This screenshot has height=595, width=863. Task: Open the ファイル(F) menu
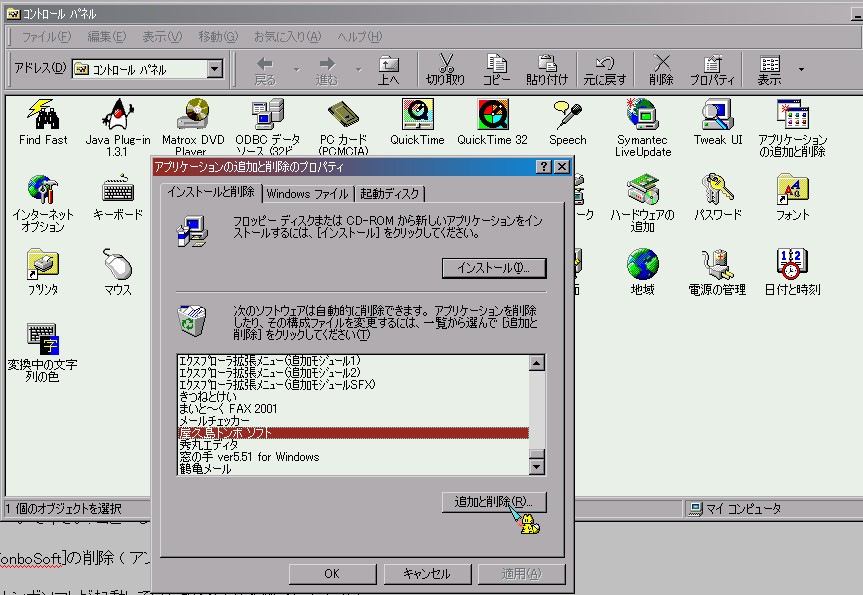click(x=47, y=37)
